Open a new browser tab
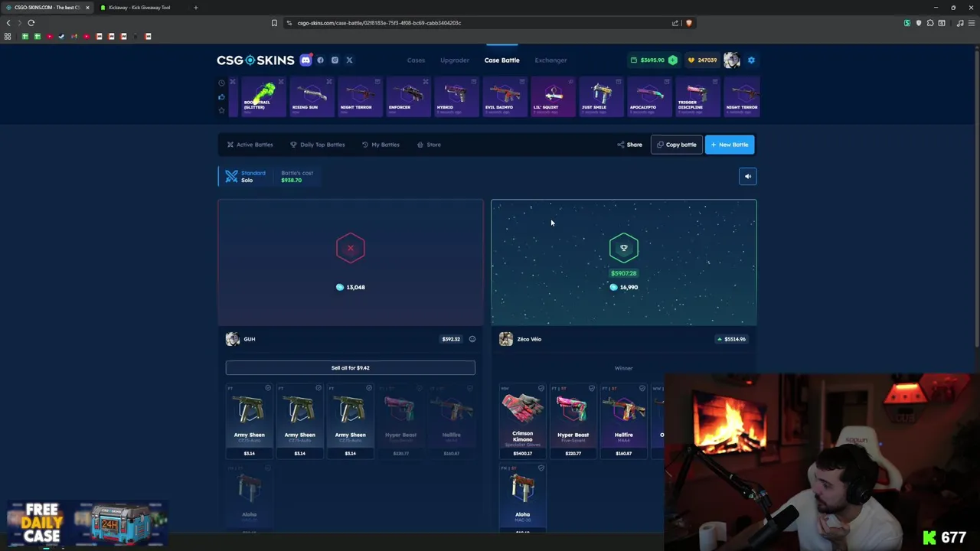The height and width of the screenshot is (551, 980). pos(195,8)
